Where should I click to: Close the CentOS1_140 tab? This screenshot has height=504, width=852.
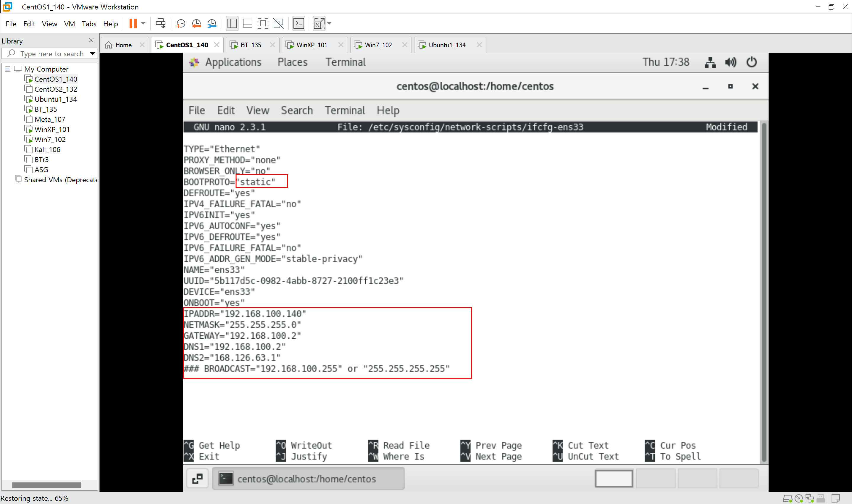[x=217, y=45]
